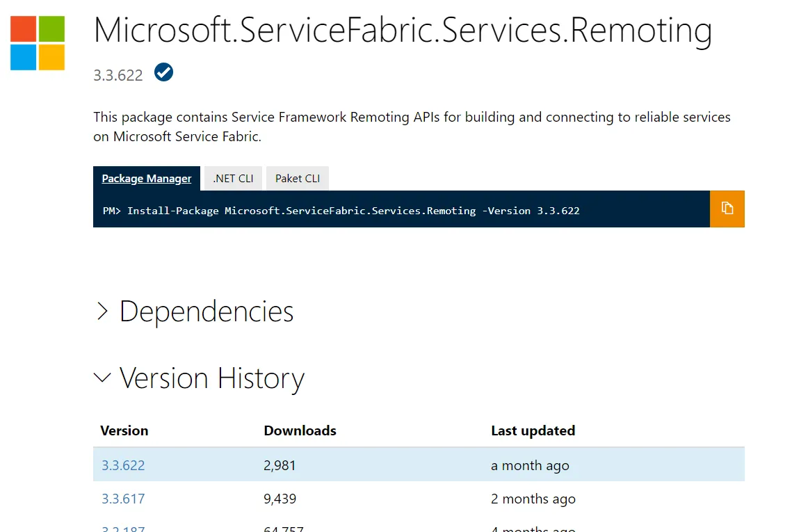Click the Last updated column header
Screen dimensions: 801x532
[x=533, y=430]
